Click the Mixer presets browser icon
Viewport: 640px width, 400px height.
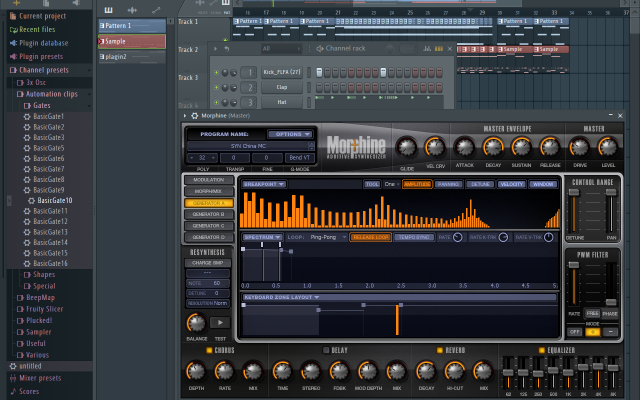coord(13,378)
